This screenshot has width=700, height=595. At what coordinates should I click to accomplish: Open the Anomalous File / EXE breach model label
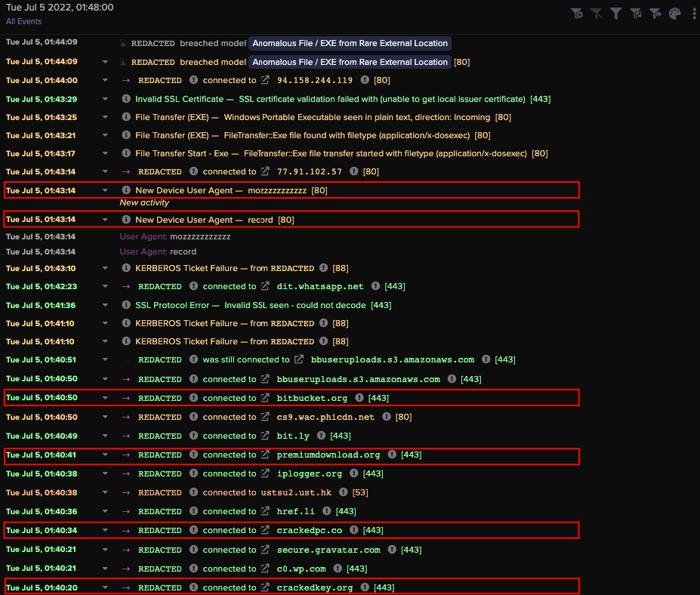tap(350, 43)
